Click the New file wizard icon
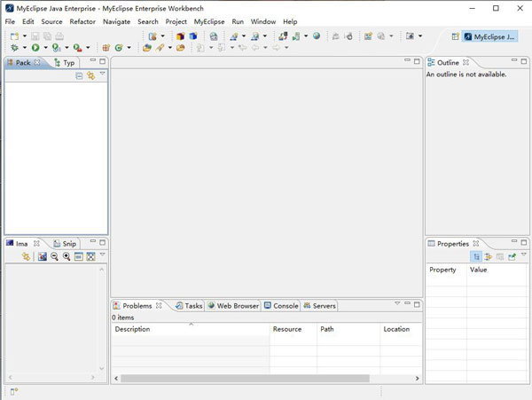This screenshot has width=532, height=400. pyautogui.click(x=14, y=36)
